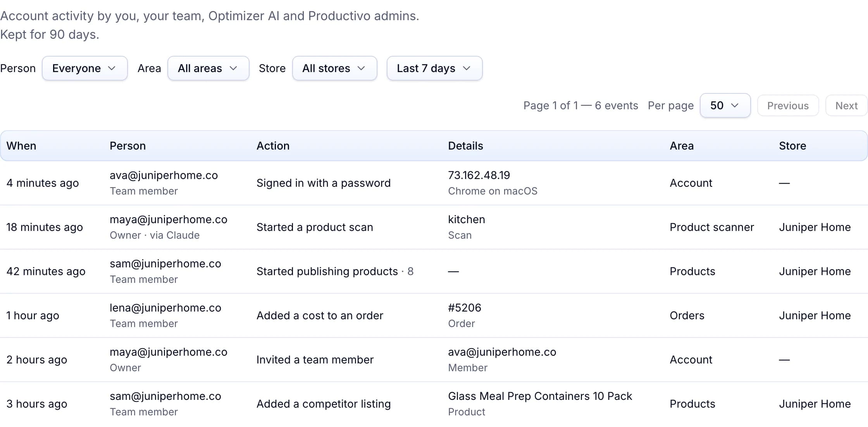The width and height of the screenshot is (868, 427).
Task: Click 'Glass Meal Prep Containers 10 Pack' detail
Action: pyautogui.click(x=540, y=396)
